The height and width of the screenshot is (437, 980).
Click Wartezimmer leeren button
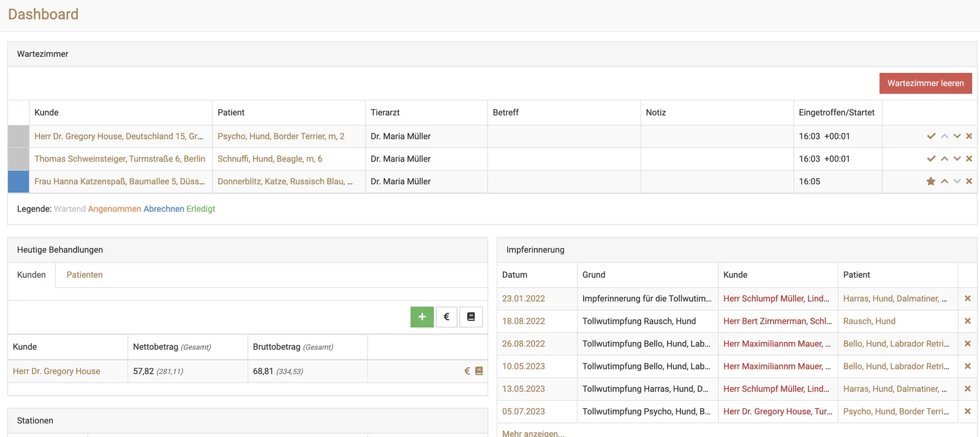pos(925,84)
